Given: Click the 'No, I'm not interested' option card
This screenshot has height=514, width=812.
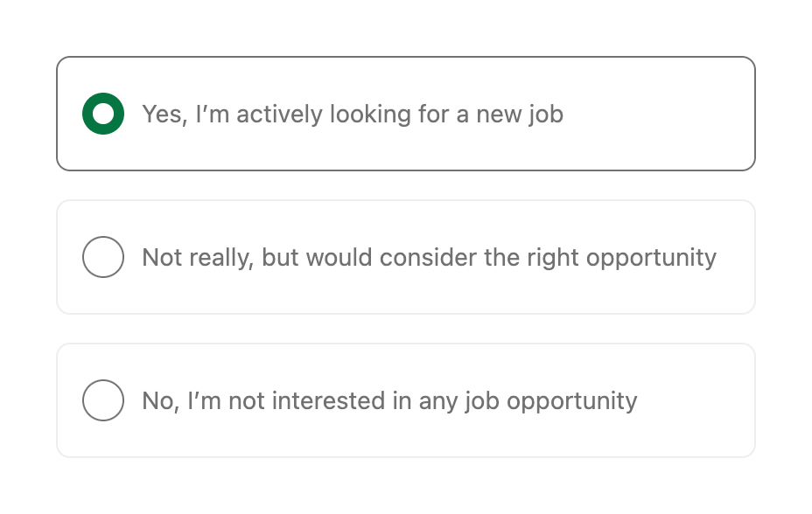Looking at the screenshot, I should 406,400.
